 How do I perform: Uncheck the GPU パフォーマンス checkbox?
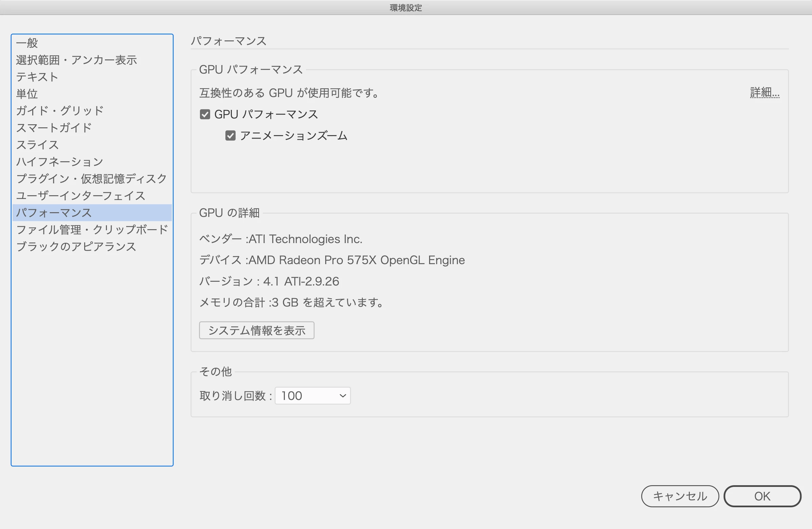coord(205,114)
